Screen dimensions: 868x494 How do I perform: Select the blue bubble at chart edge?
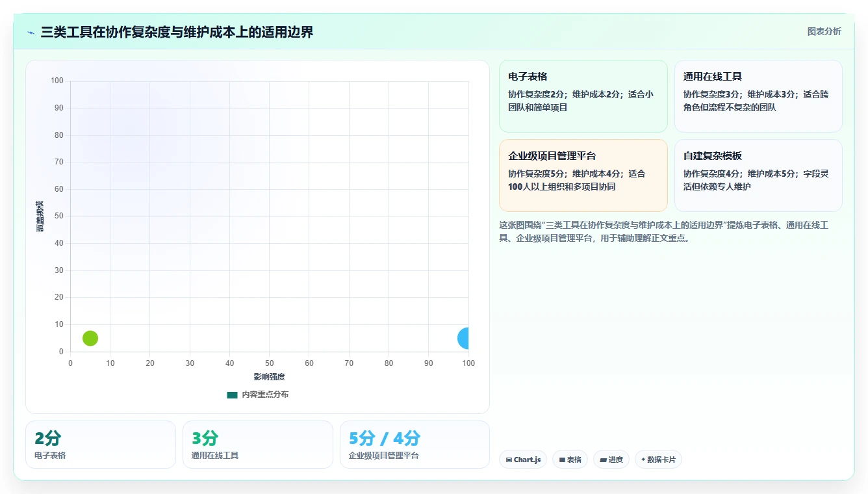pyautogui.click(x=463, y=338)
